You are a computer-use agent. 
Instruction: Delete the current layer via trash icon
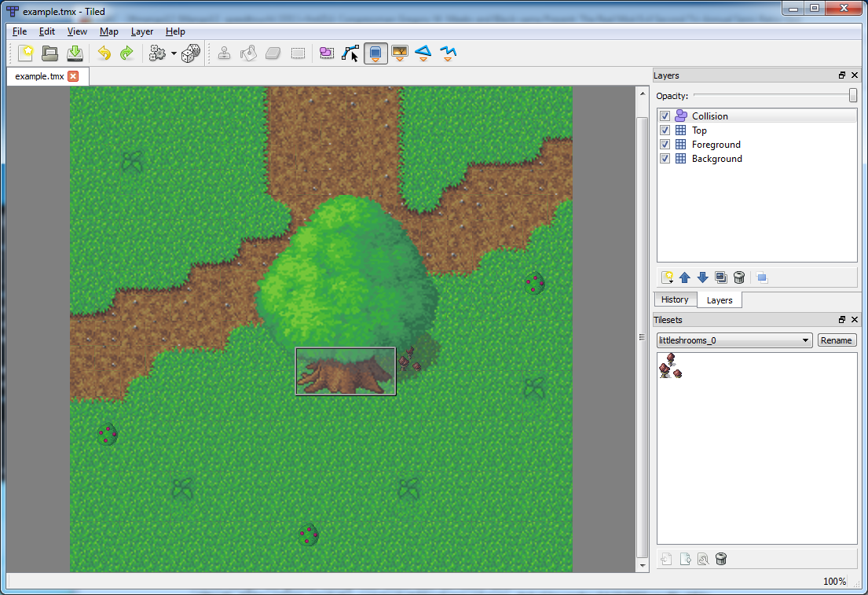[739, 277]
